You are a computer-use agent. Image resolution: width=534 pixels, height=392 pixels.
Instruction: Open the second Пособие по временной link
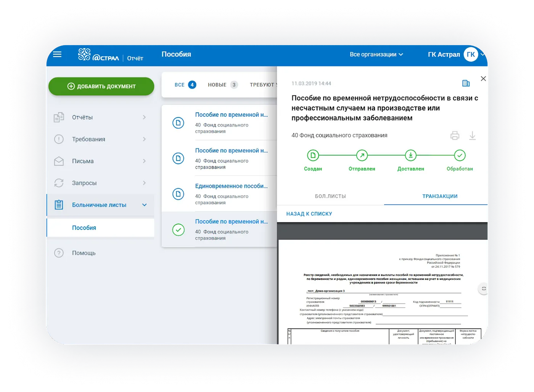[x=231, y=151]
